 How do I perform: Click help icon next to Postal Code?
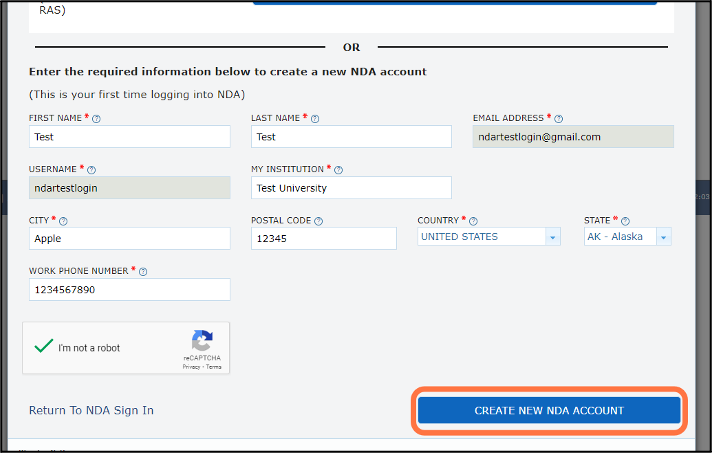coord(318,221)
